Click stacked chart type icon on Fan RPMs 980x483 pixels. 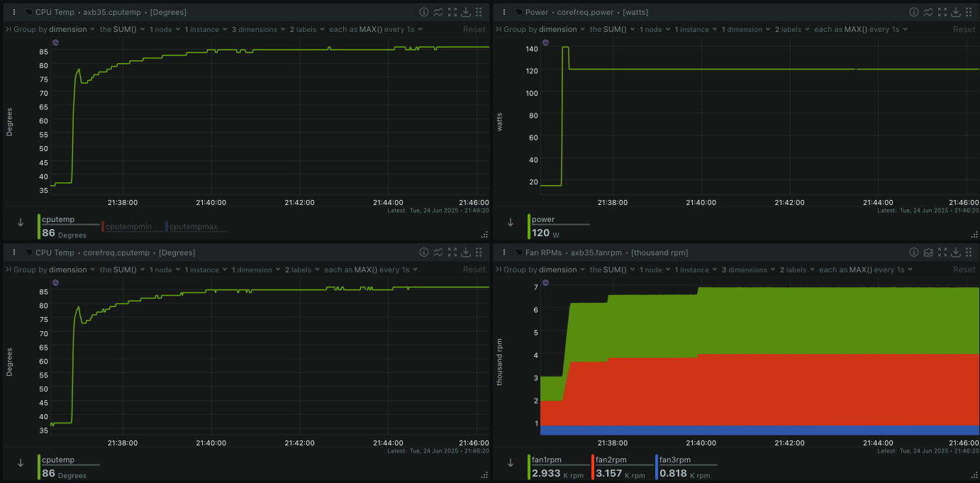click(928, 252)
